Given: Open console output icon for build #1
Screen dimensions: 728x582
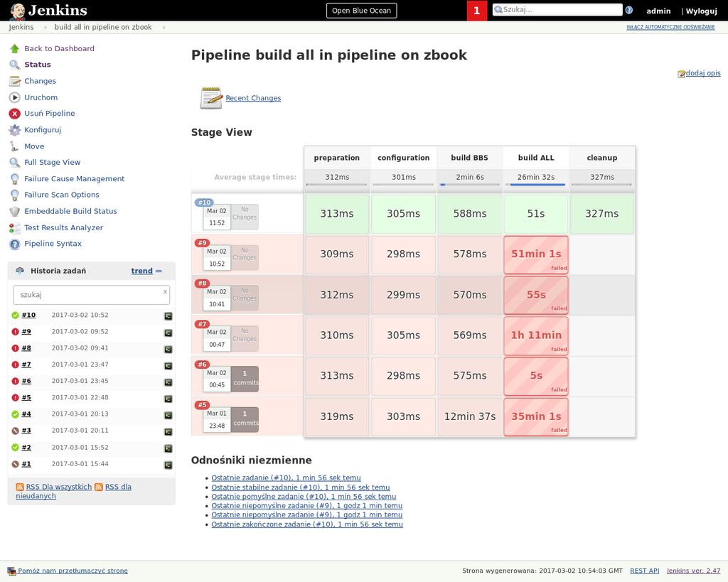Looking at the screenshot, I should click(x=168, y=465).
